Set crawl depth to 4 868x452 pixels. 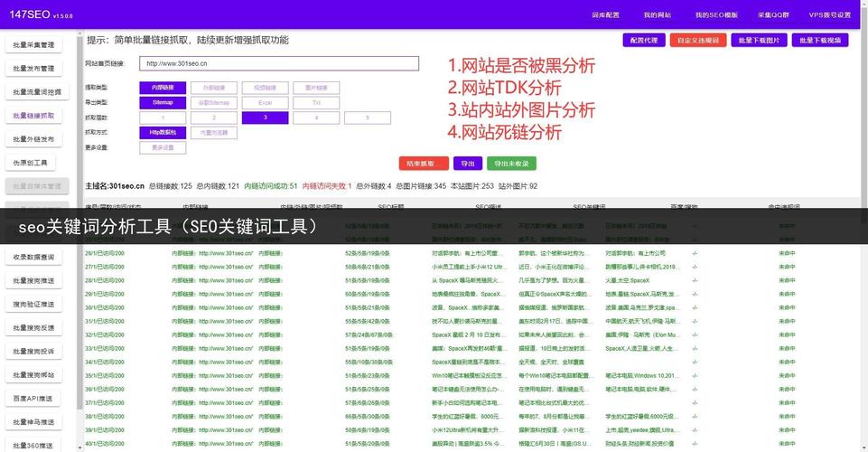coord(316,118)
